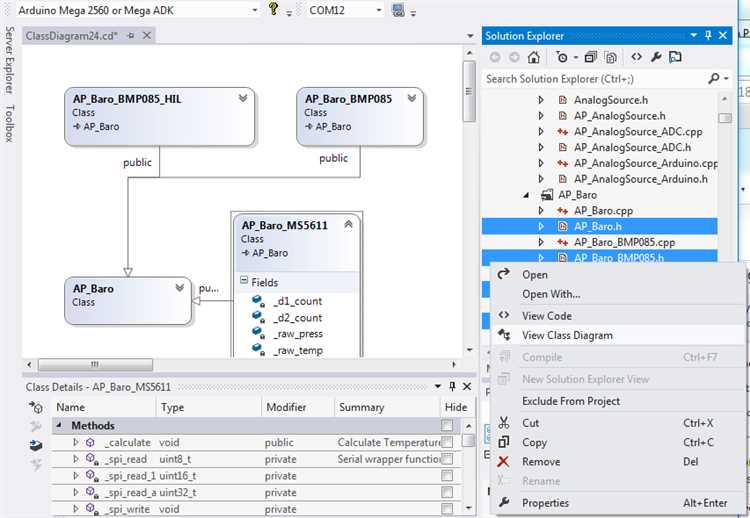This screenshot has height=518, width=750.
Task: Open the Solution Explorer window options dropdown
Action: (x=694, y=35)
